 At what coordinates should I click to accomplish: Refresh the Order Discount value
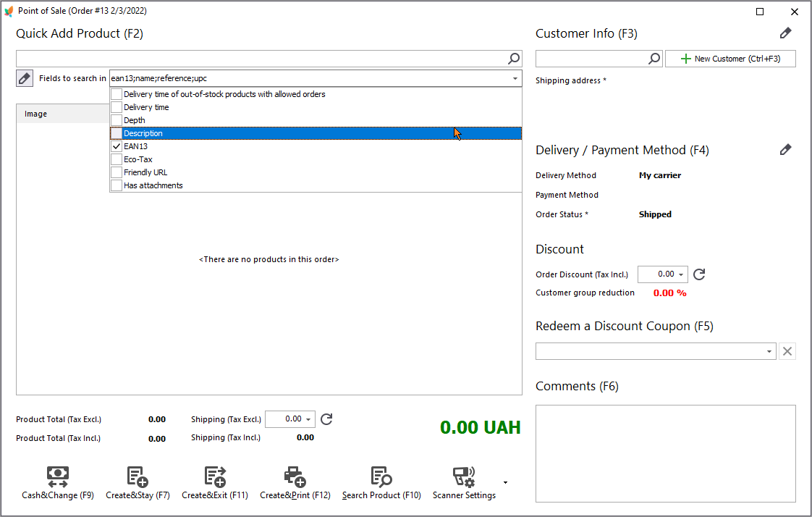pyautogui.click(x=699, y=274)
